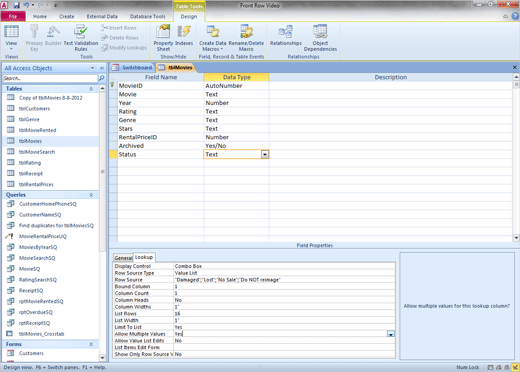Click the Undo icon in quick access toolbar

point(26,5)
